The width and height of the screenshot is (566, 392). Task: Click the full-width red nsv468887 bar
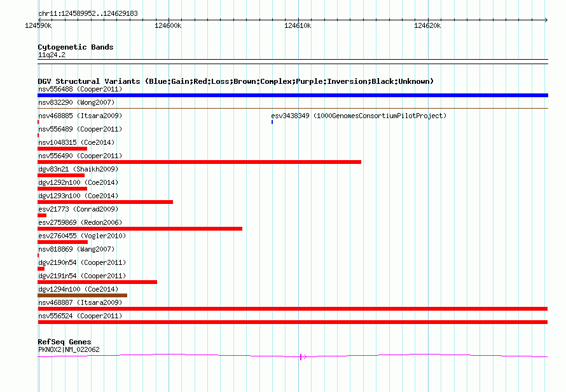[x=293, y=309]
